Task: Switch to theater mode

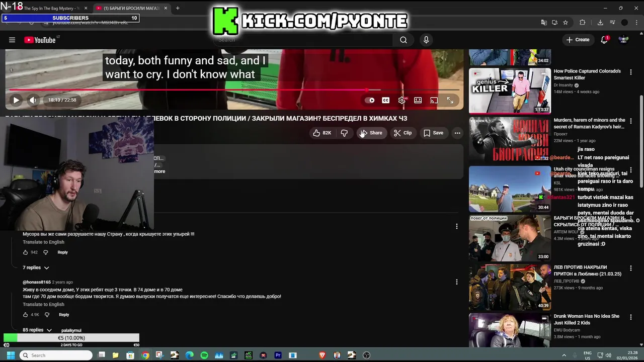Action: pyautogui.click(x=418, y=100)
